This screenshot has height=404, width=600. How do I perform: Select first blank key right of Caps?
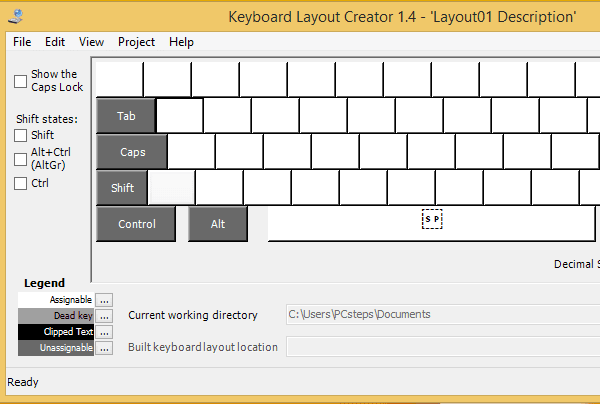tap(191, 152)
